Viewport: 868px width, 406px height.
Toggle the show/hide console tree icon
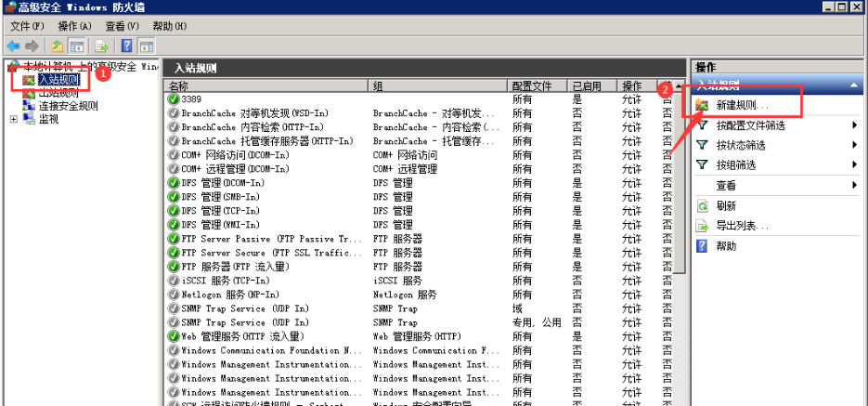(76, 46)
